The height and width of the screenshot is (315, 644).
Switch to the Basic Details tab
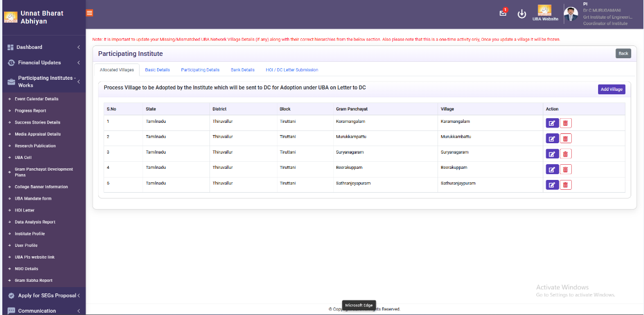point(157,70)
